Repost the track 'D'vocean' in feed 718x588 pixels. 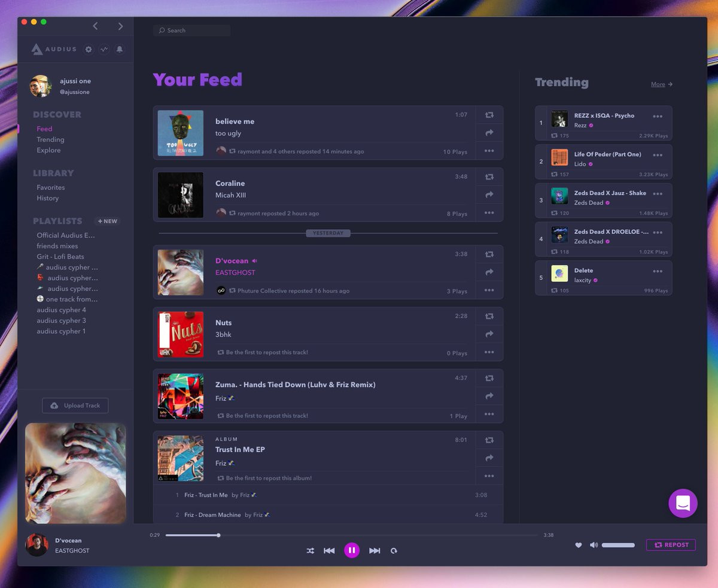tap(489, 254)
